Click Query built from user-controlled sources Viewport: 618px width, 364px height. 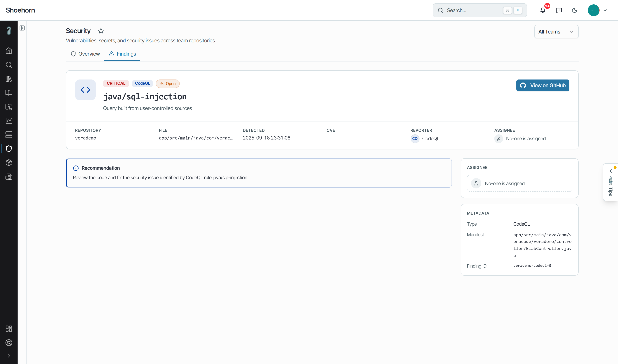[x=148, y=108]
